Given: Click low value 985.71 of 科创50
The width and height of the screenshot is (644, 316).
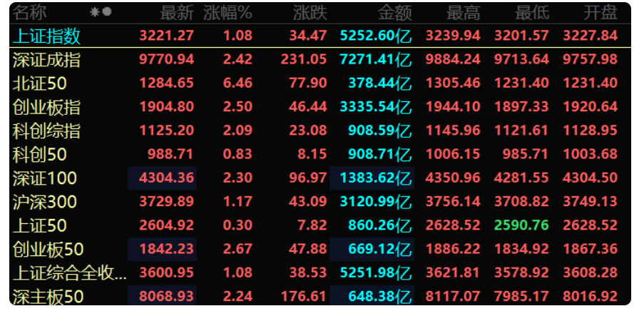Looking at the screenshot, I should 526,154.
